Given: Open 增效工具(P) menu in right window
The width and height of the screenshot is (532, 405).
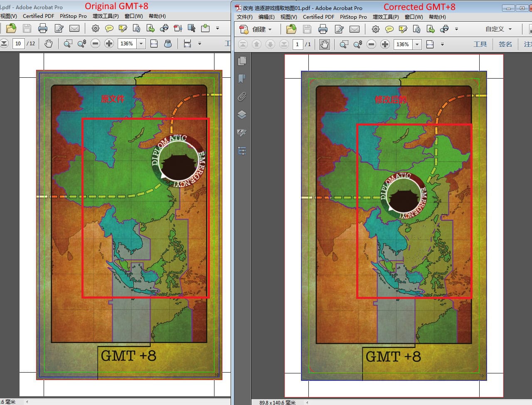Looking at the screenshot, I should 386,17.
